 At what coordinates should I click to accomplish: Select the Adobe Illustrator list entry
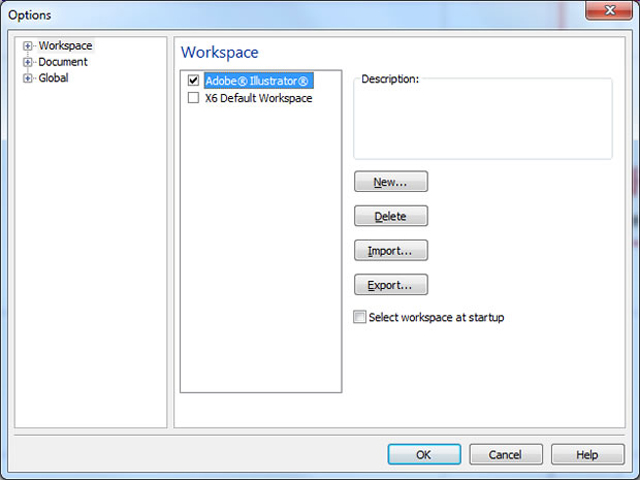(x=258, y=81)
